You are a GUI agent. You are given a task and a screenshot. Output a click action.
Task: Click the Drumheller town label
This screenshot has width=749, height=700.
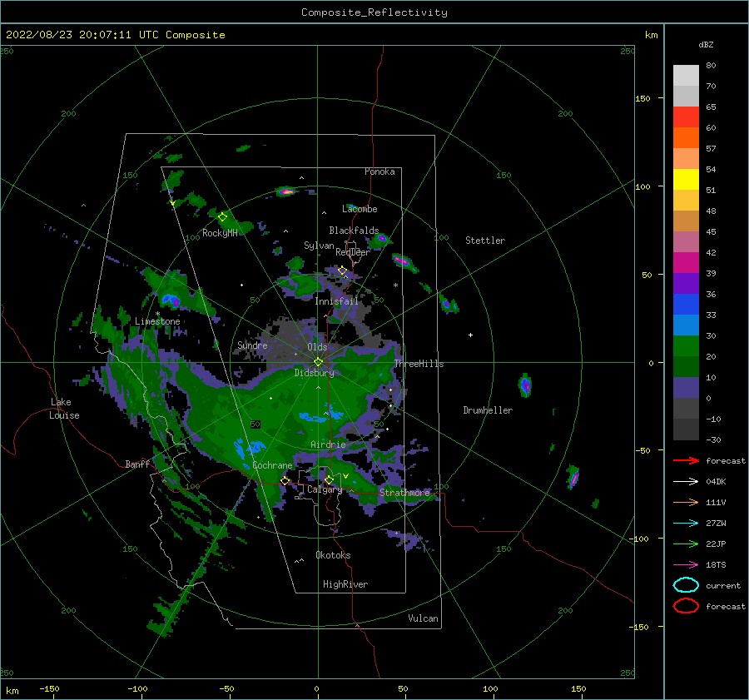point(488,410)
